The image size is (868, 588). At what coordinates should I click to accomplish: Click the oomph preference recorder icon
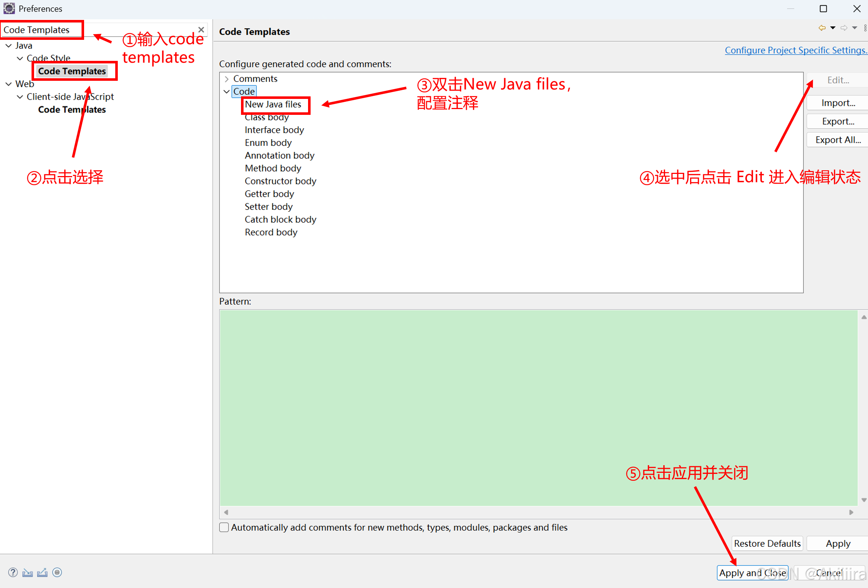click(x=57, y=572)
